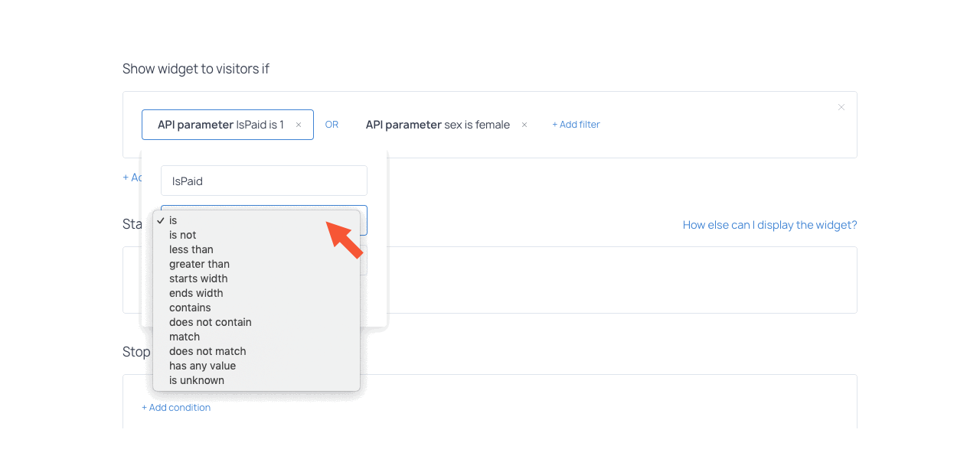The height and width of the screenshot is (459, 980).
Task: Click "+ Add filter" next to the conditions
Action: [x=576, y=124]
